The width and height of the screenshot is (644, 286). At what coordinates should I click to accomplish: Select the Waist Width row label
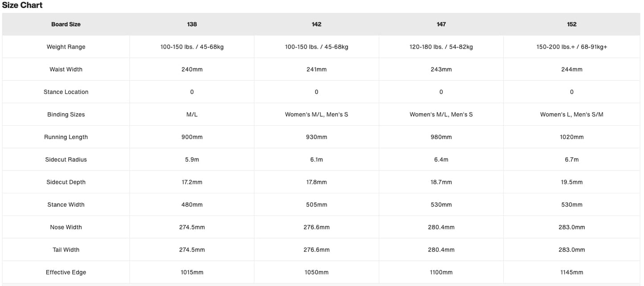coord(66,69)
